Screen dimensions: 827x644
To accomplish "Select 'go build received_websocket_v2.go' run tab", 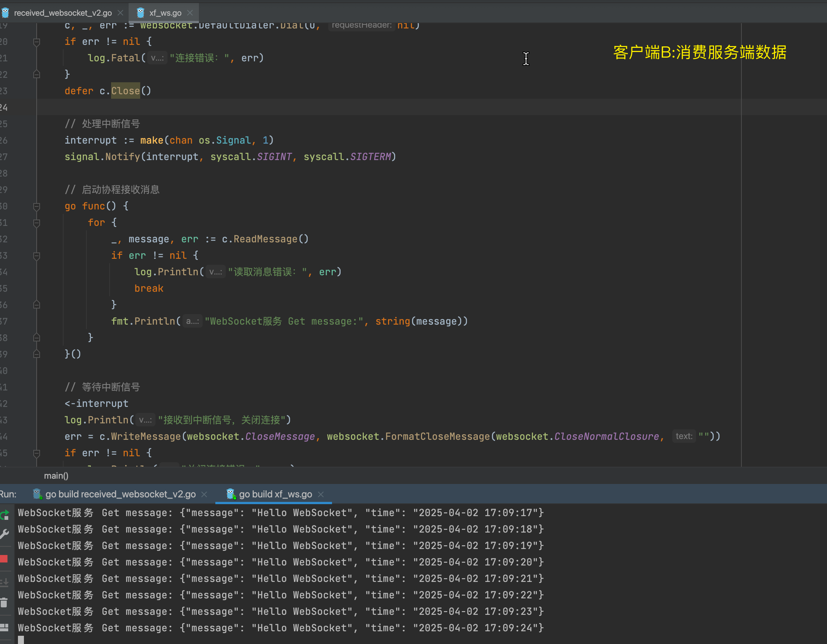I will [x=120, y=494].
